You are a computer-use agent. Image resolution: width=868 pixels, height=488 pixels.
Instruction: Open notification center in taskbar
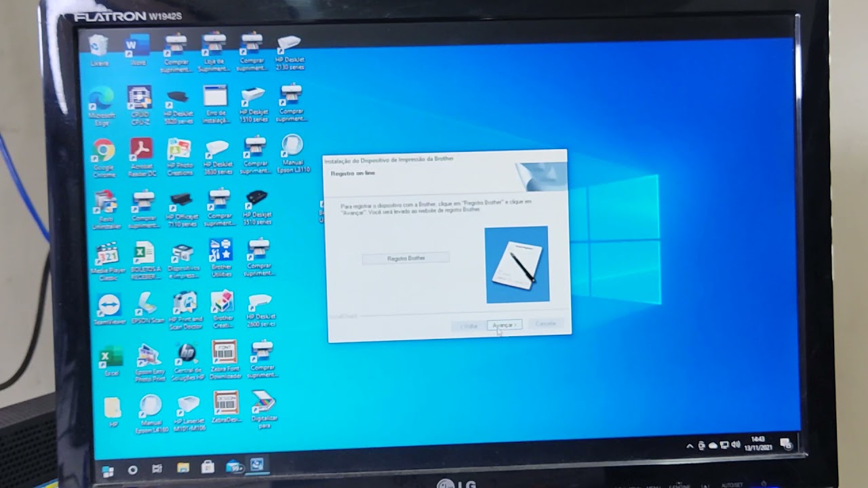pos(786,444)
